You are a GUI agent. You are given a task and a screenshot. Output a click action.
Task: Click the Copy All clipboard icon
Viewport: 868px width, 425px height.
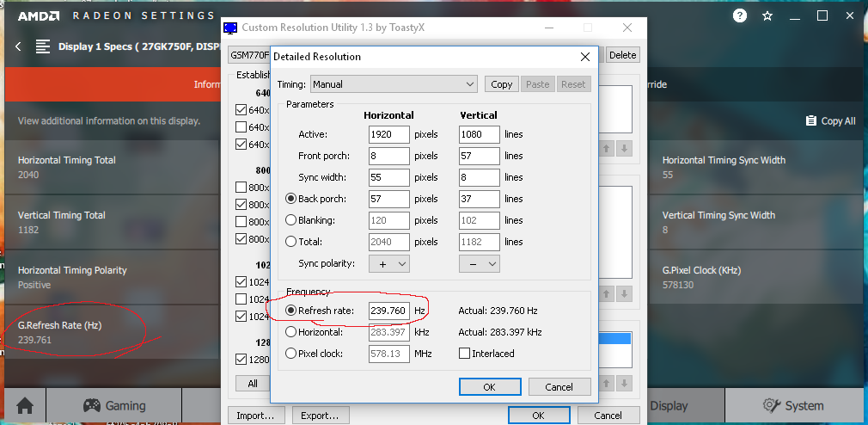pos(810,121)
